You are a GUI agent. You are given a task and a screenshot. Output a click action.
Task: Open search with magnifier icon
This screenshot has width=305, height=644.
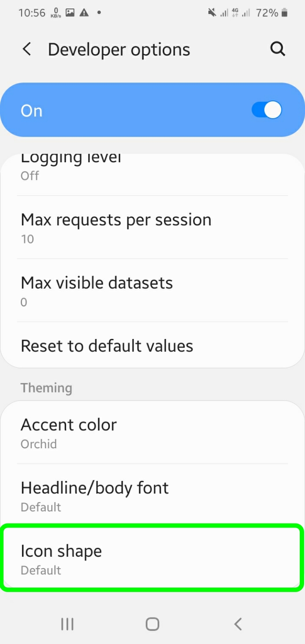278,49
